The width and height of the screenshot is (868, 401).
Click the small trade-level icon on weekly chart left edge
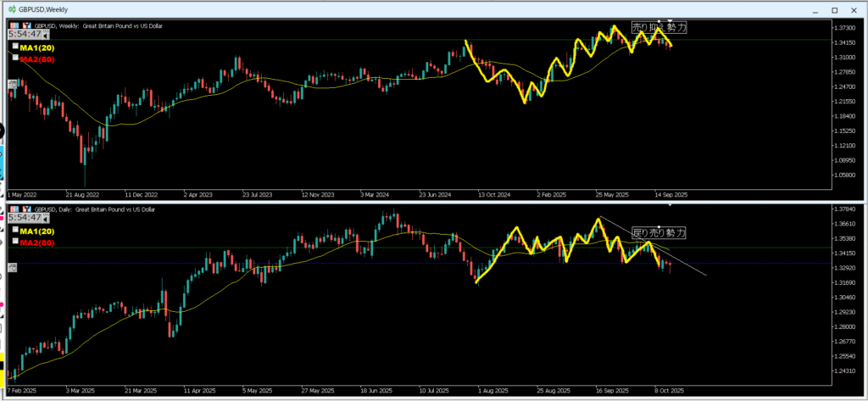pos(13,83)
